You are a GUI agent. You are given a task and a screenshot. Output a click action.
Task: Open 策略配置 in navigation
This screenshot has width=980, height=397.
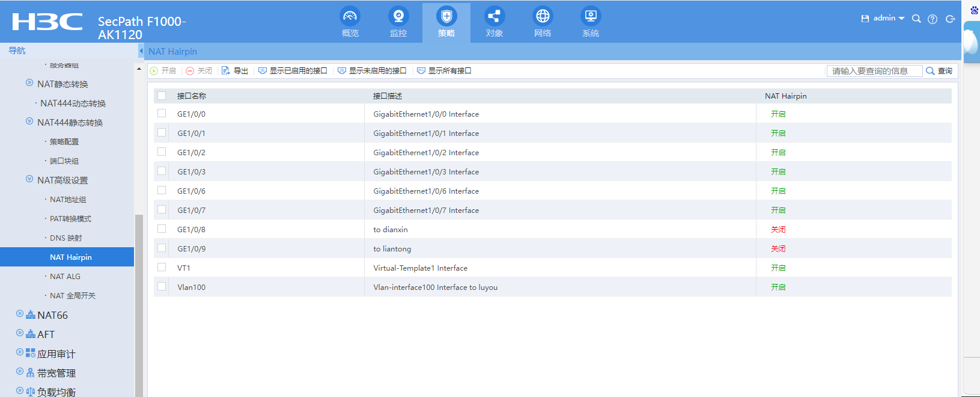pyautogui.click(x=64, y=142)
